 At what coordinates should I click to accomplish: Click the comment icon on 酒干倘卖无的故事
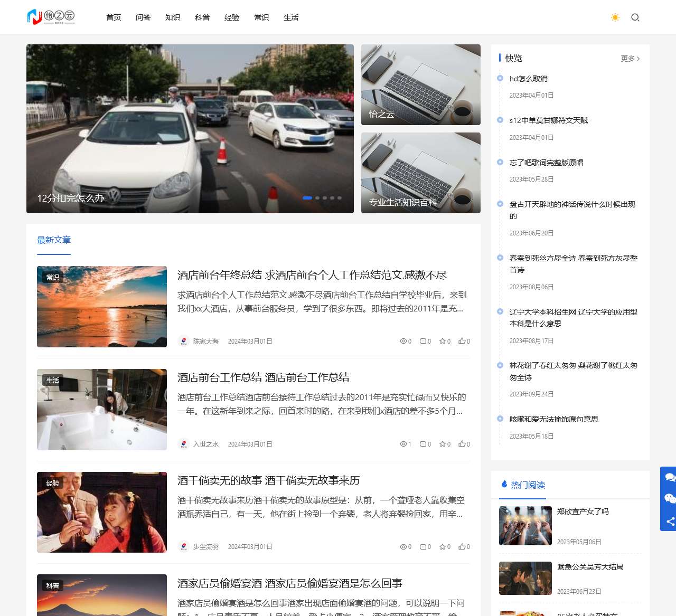[x=423, y=547]
